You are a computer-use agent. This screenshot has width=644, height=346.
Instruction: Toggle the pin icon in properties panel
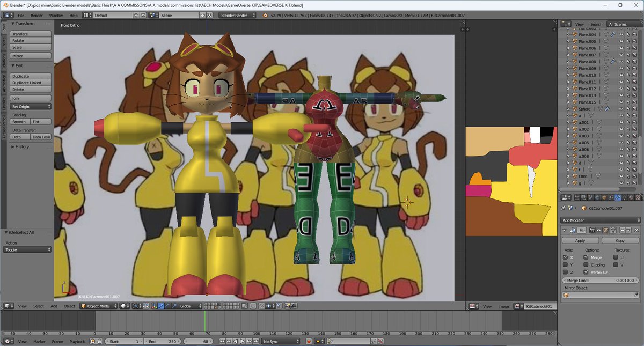[x=563, y=208]
